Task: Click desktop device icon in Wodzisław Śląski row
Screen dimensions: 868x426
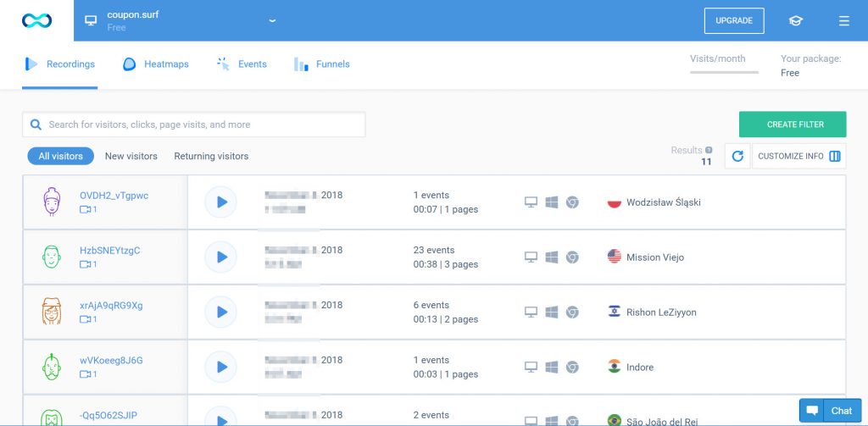Action: click(531, 202)
